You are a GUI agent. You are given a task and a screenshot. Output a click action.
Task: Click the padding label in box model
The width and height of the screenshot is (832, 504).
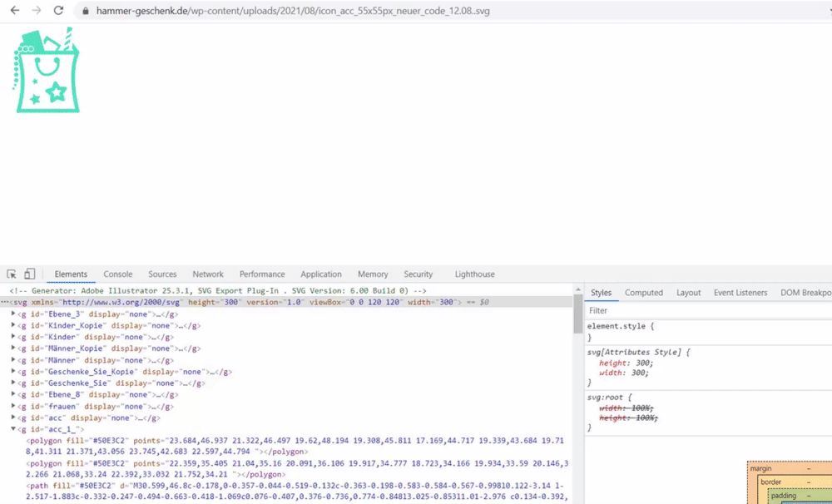tap(784, 496)
